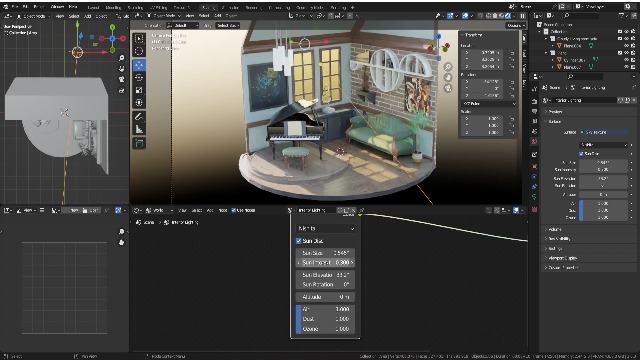Viewport: 640px width, 360px height.
Task: Toggle lock icon beside Location X field
Action: [511, 53]
